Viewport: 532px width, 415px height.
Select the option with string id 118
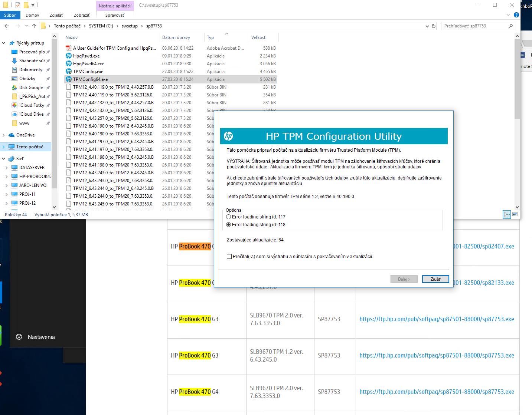coord(229,225)
